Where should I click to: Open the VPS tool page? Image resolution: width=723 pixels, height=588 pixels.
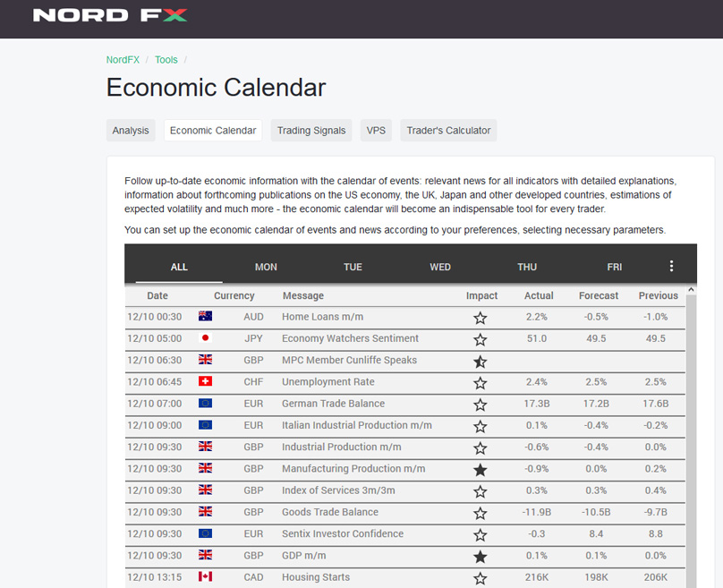[x=376, y=131]
